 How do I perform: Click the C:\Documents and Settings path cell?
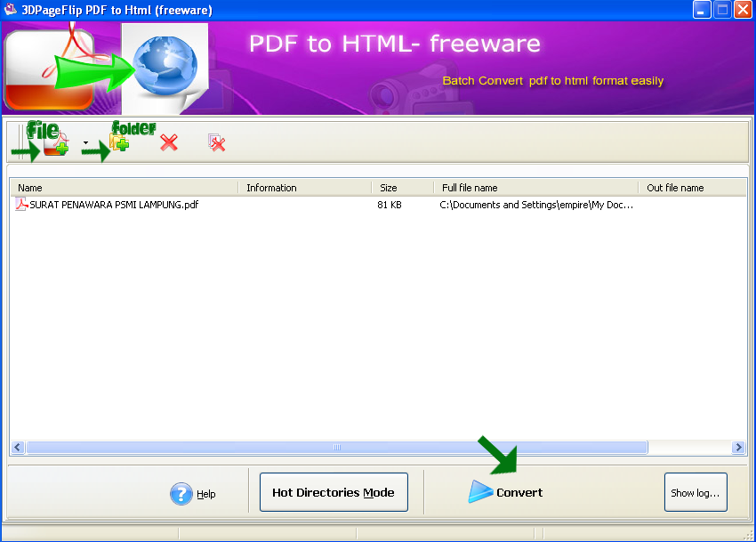coord(536,205)
